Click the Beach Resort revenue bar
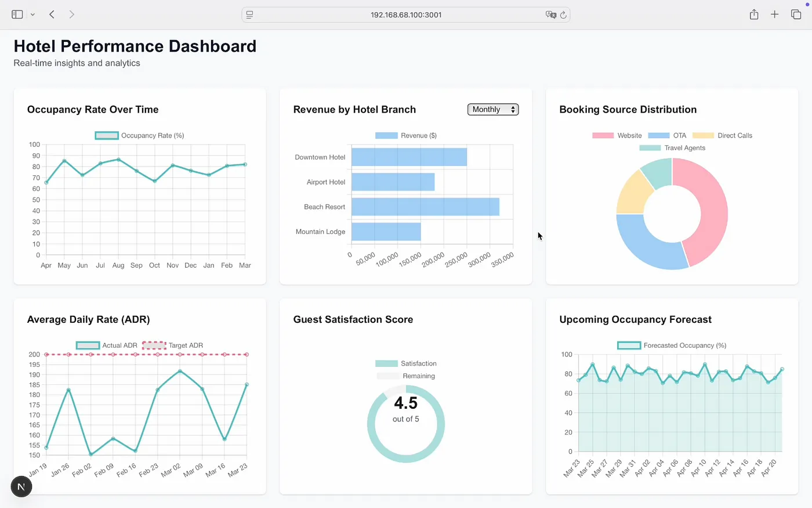812x508 pixels. tap(425, 207)
